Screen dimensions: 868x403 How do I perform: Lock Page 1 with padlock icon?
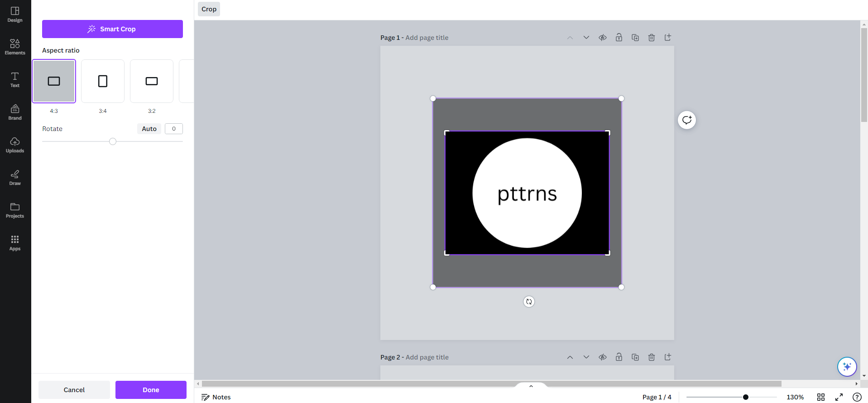[619, 38]
